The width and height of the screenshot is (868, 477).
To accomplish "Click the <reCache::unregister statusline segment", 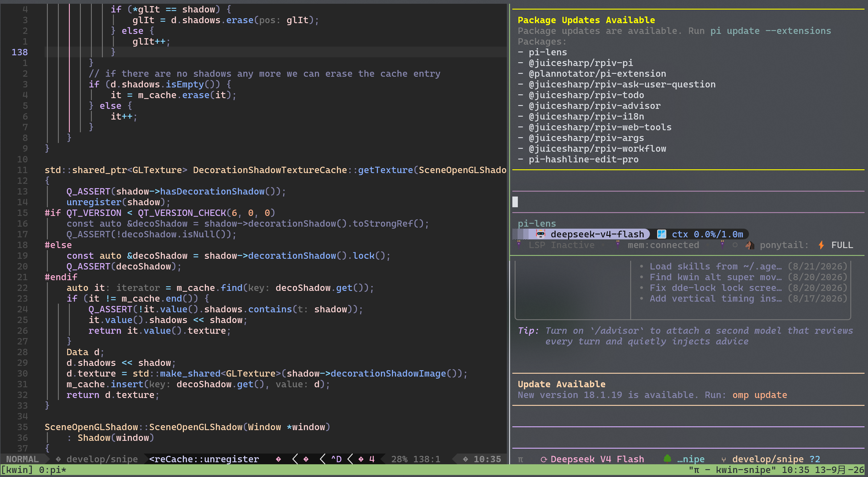I will tap(204, 459).
